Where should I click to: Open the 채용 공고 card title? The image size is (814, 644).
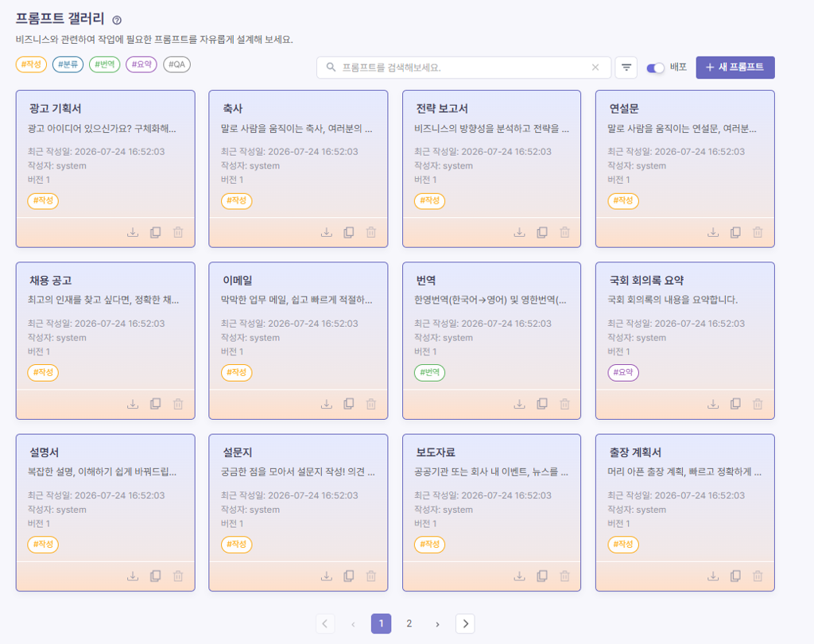[50, 281]
